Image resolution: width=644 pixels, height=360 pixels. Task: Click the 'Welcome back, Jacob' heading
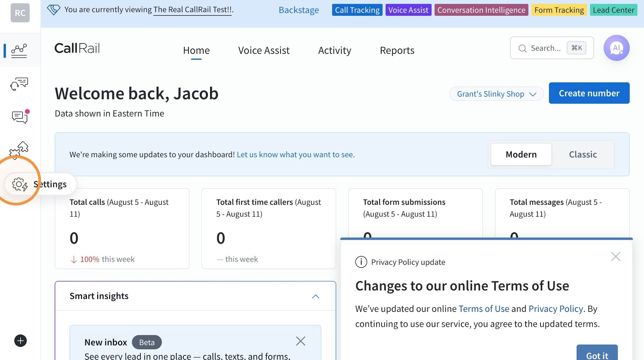click(136, 93)
